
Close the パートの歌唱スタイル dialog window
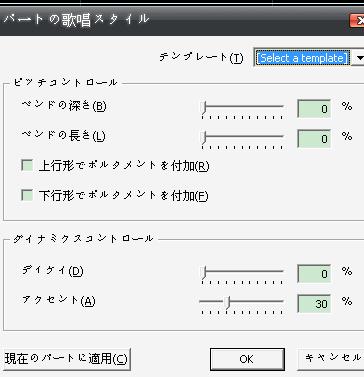click(357, 21)
